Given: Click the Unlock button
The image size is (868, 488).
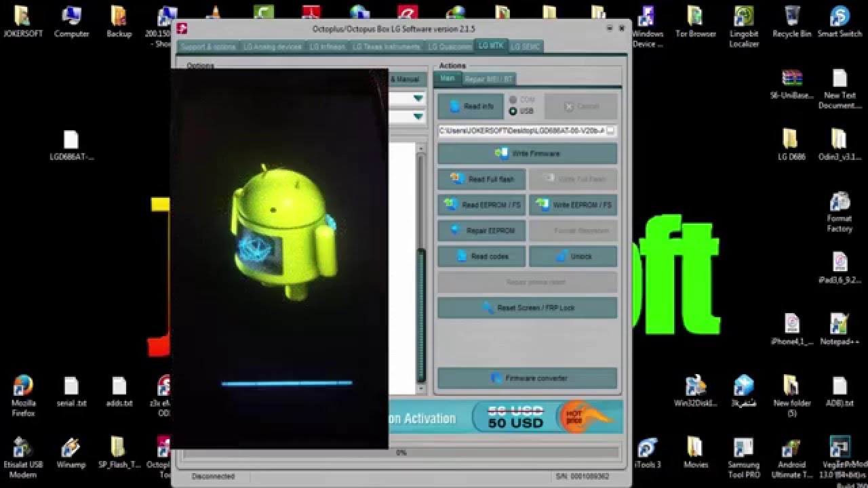Looking at the screenshot, I should point(573,256).
